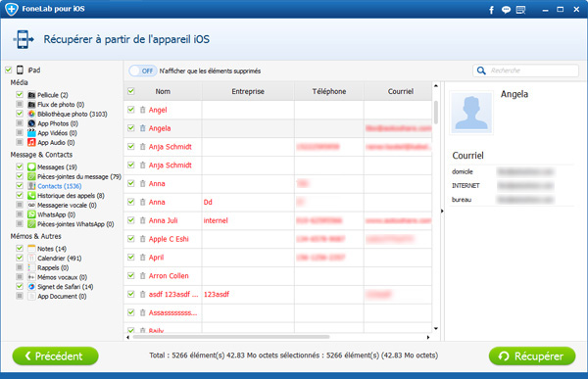588x379 pixels.
Task: Click the Récupérer recover button
Action: point(532,355)
